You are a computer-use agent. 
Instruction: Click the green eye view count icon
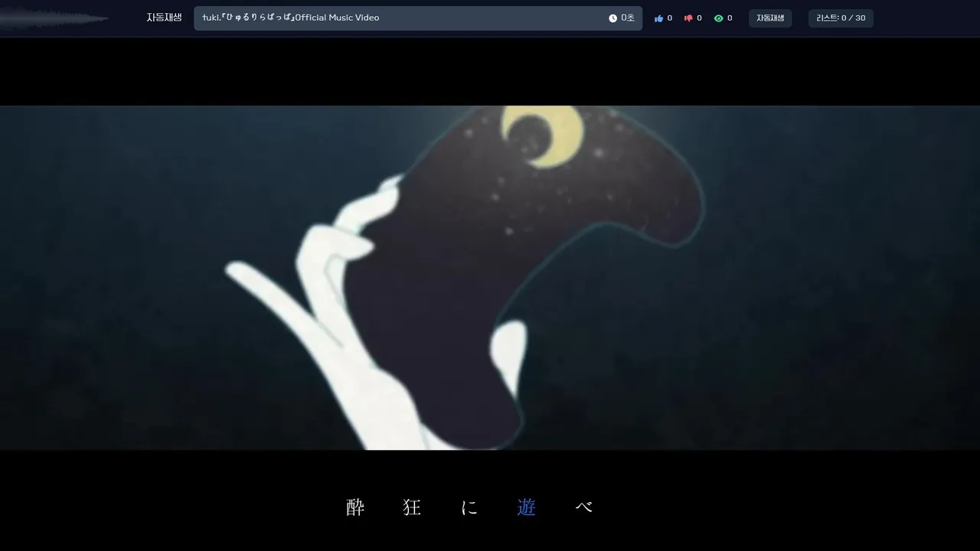(718, 18)
